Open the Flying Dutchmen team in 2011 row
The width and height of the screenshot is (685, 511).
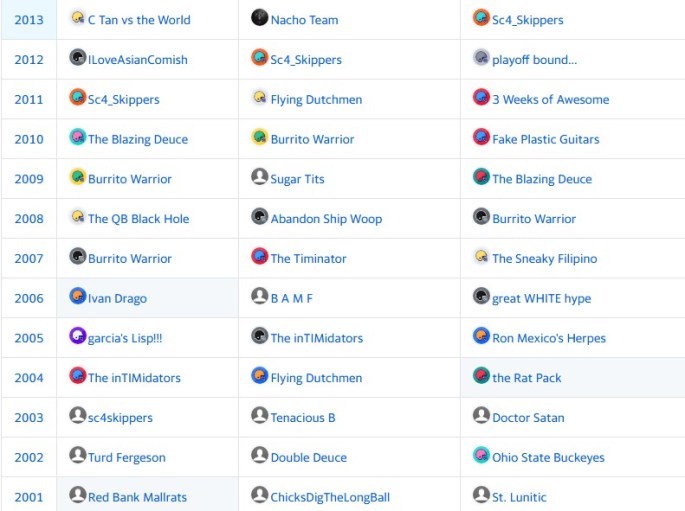[x=316, y=100]
